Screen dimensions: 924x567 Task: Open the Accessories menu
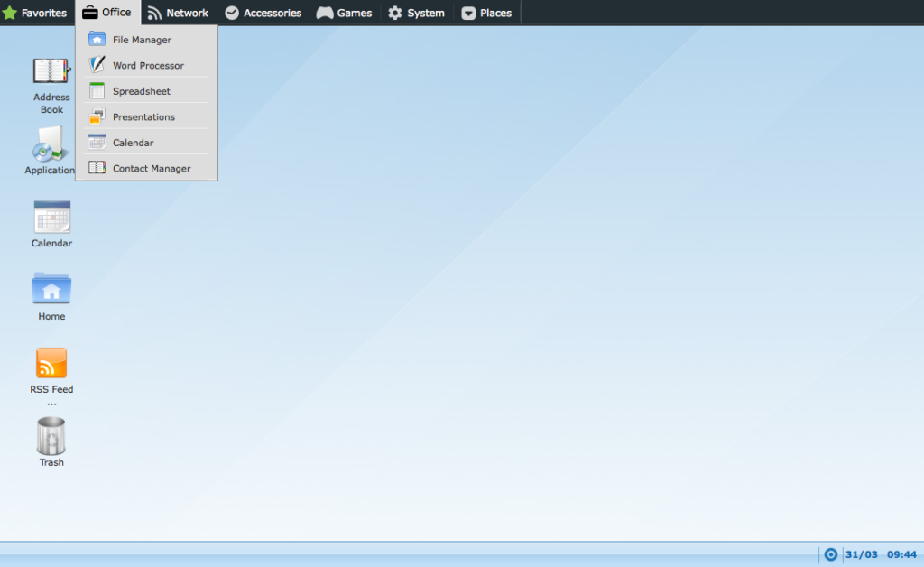pos(263,13)
